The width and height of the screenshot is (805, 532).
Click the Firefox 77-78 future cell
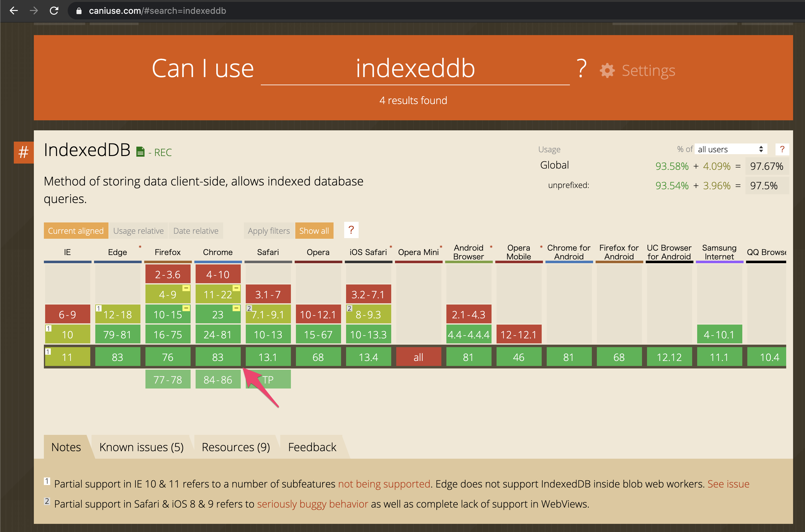[168, 379]
